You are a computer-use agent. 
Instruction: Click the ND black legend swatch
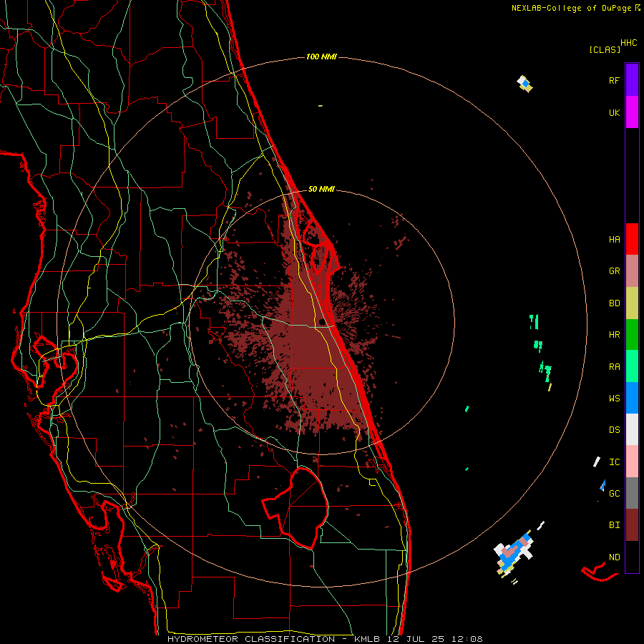click(x=632, y=557)
